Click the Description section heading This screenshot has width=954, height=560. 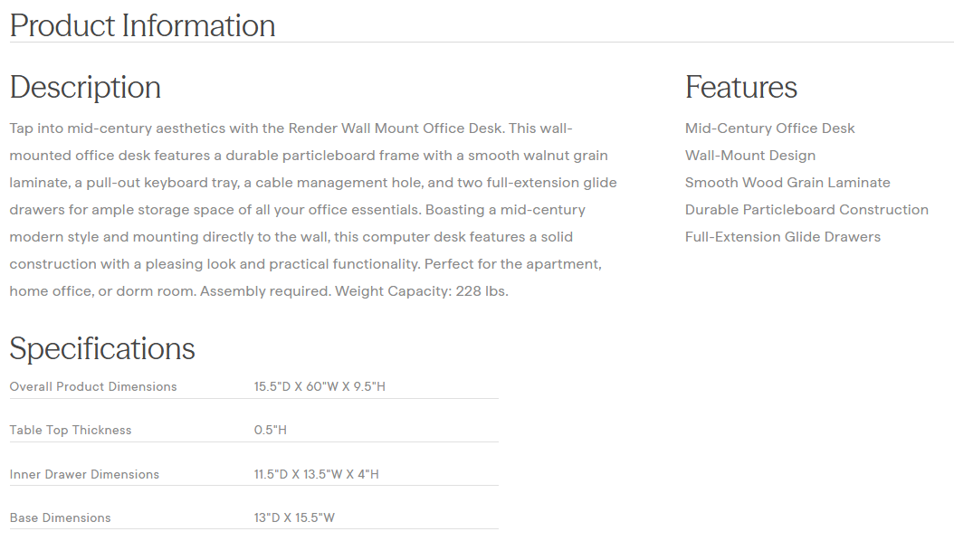click(85, 87)
